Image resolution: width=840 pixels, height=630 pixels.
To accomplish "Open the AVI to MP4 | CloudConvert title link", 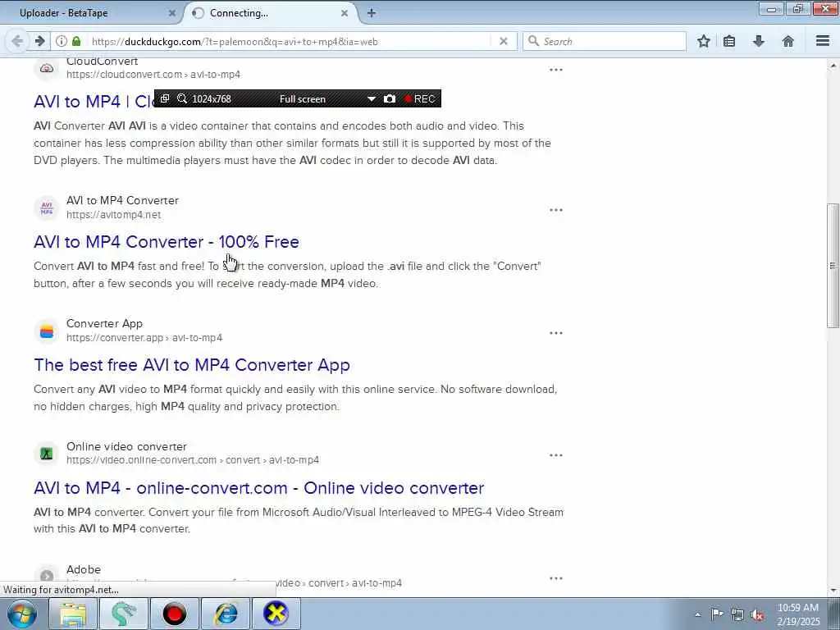I will tap(94, 101).
